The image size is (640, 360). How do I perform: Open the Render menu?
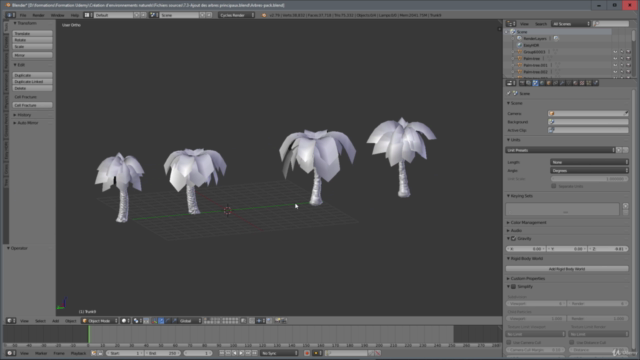pyautogui.click(x=38, y=15)
